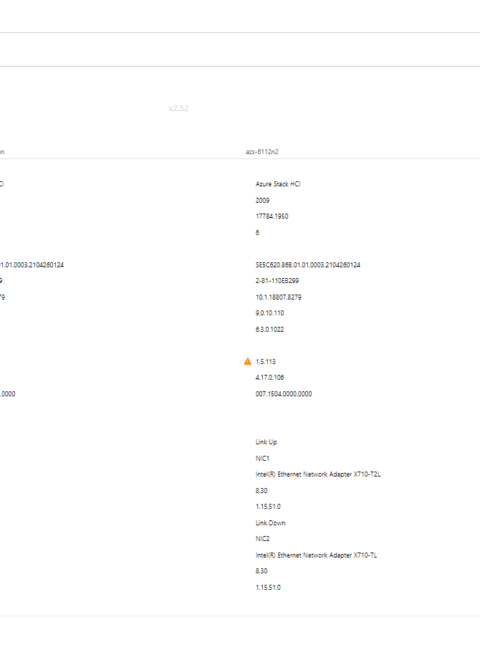Click the orange warning triangle beside 1.5.113

pos(247,361)
